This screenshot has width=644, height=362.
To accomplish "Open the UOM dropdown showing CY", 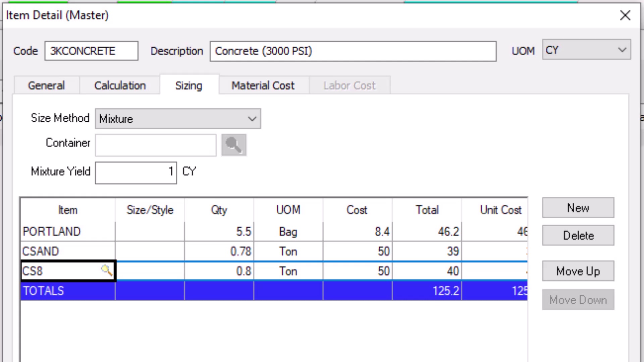I will [586, 50].
